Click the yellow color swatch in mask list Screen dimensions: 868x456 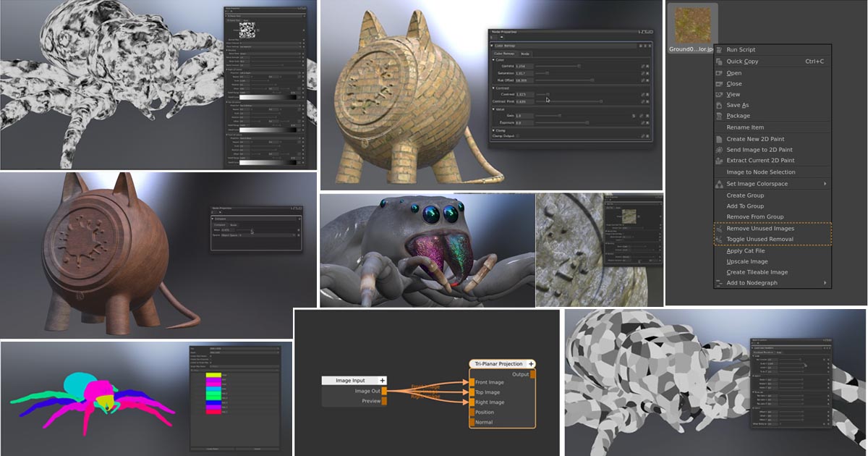coord(213,375)
